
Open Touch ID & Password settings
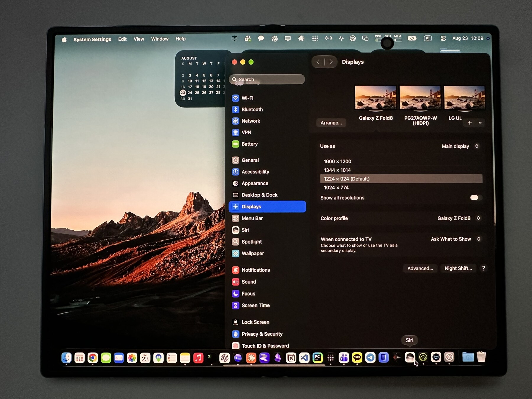point(267,346)
